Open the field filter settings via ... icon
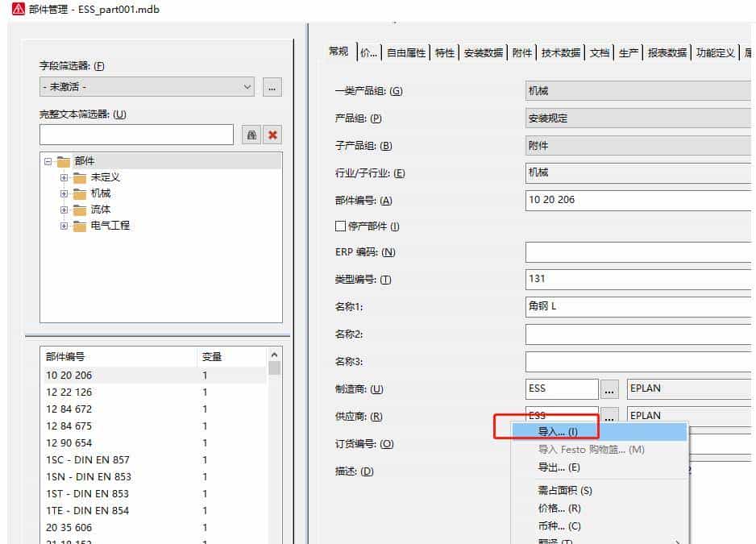 (272, 87)
